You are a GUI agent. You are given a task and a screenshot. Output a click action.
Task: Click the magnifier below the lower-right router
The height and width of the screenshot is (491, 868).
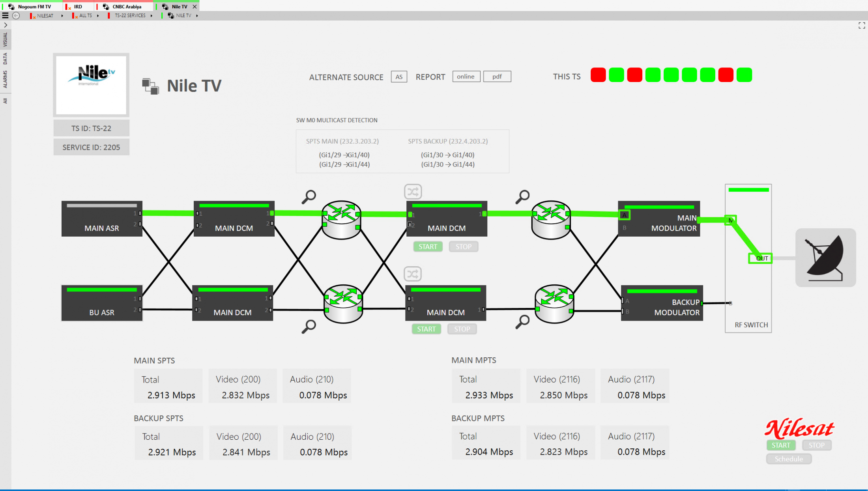pyautogui.click(x=523, y=321)
